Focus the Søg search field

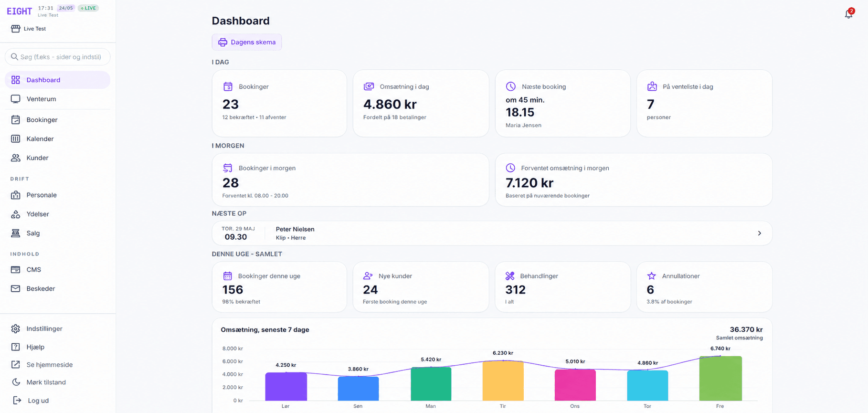(58, 57)
